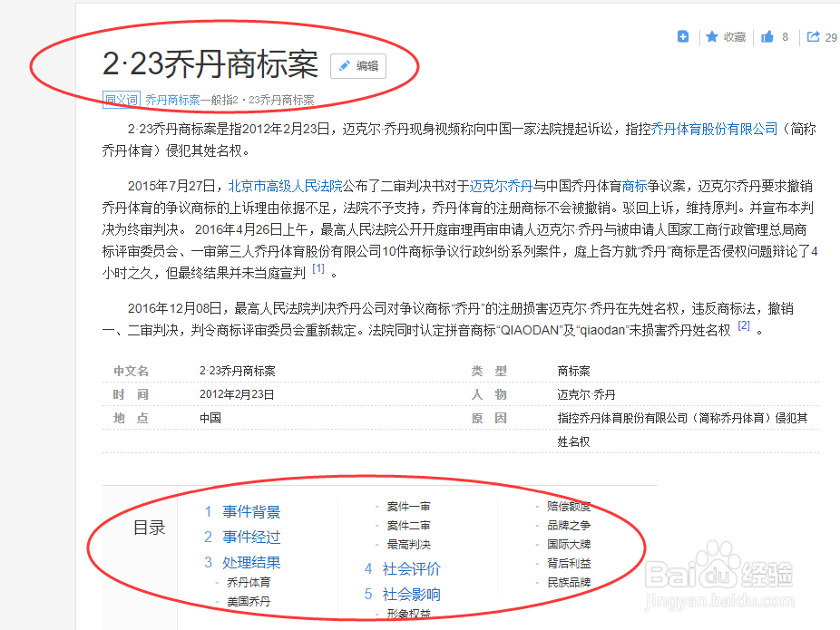This screenshot has width=840, height=630.
Task: Click the 中国 location value
Action: [210, 418]
